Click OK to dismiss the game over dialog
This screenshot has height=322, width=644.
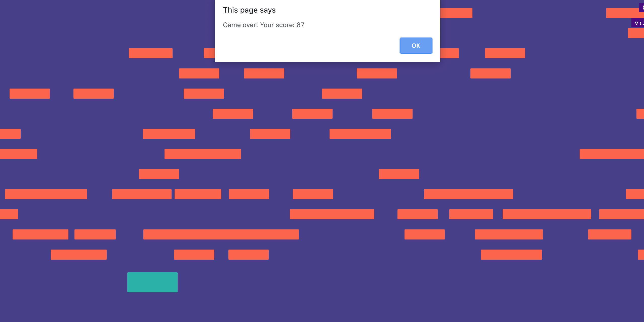point(416,46)
